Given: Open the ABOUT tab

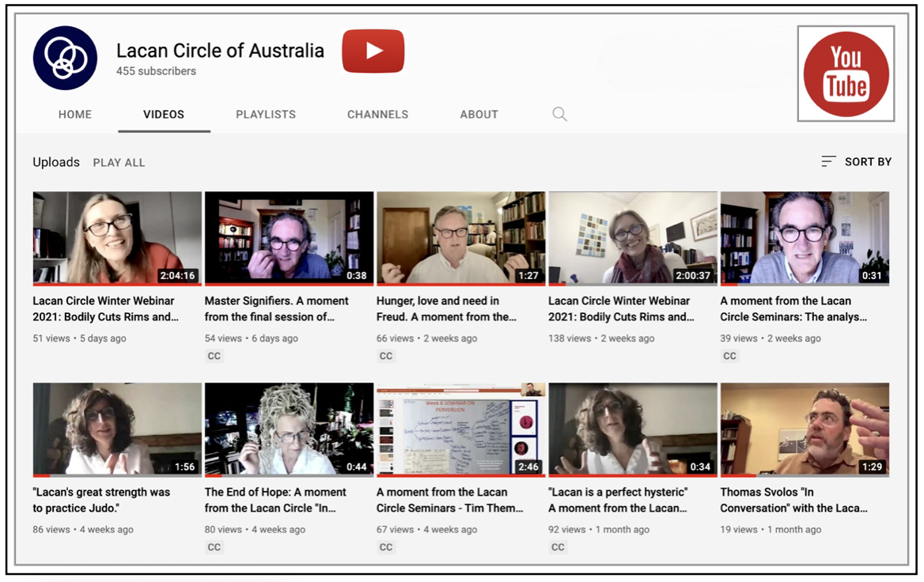Looking at the screenshot, I should tap(479, 115).
